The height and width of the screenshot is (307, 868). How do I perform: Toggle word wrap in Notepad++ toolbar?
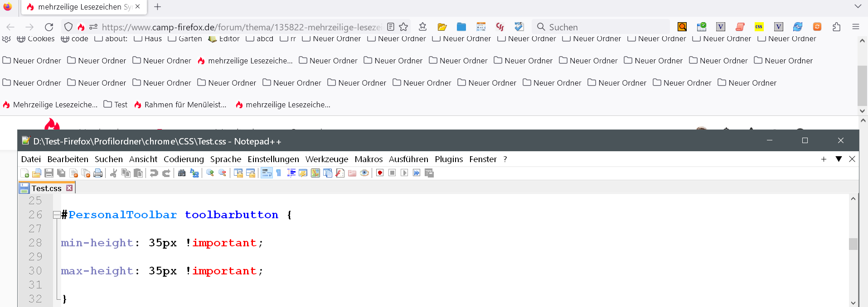267,173
